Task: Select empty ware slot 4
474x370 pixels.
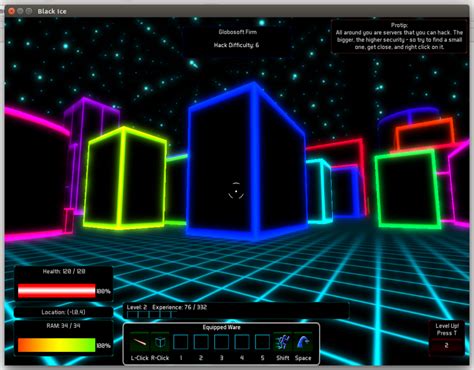Action: (242, 342)
